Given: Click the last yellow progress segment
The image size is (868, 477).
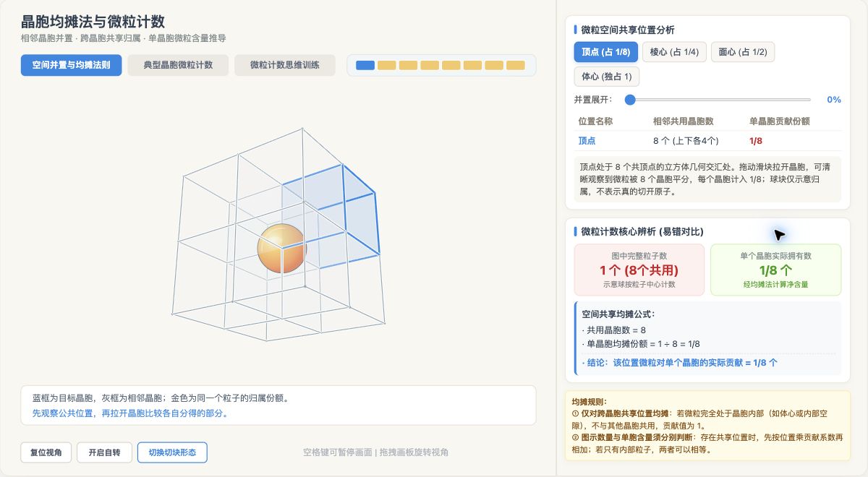Looking at the screenshot, I should click(516, 65).
